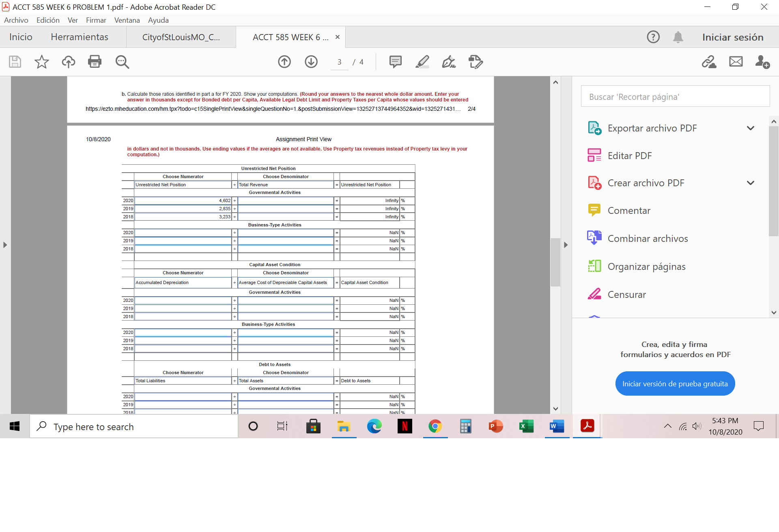This screenshot has width=779, height=532.
Task: Add the document to favorites
Action: click(41, 62)
